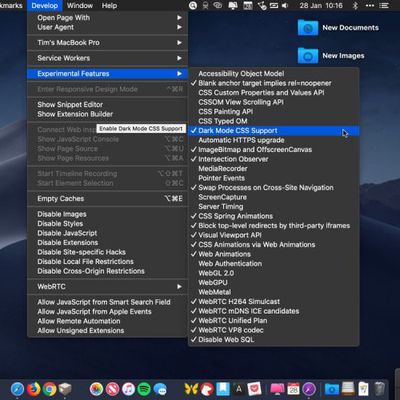Open Google Chrome in the dock
The image size is (400, 400).
click(x=49, y=389)
